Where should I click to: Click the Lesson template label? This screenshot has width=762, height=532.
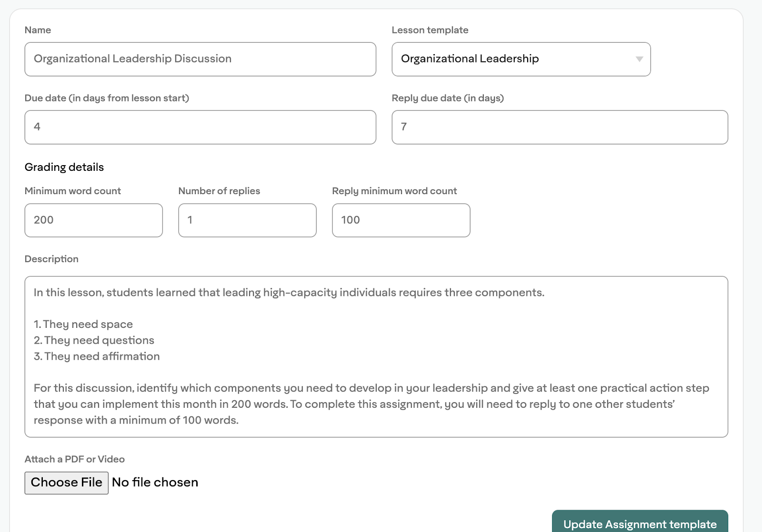(x=430, y=30)
